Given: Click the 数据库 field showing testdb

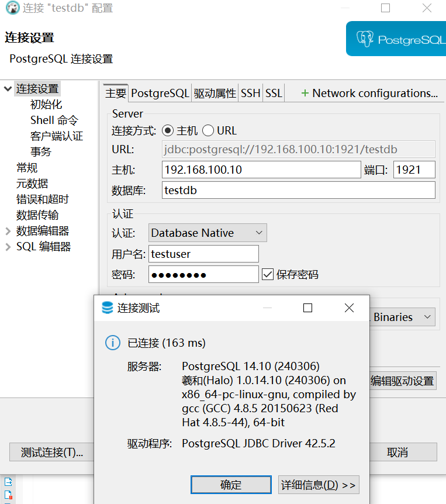Looking at the screenshot, I should 299,190.
